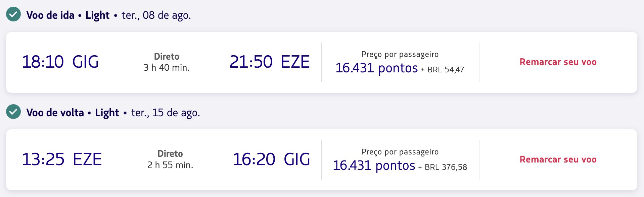Select the Voo de ida heading
This screenshot has height=197, width=644.
pyautogui.click(x=50, y=15)
